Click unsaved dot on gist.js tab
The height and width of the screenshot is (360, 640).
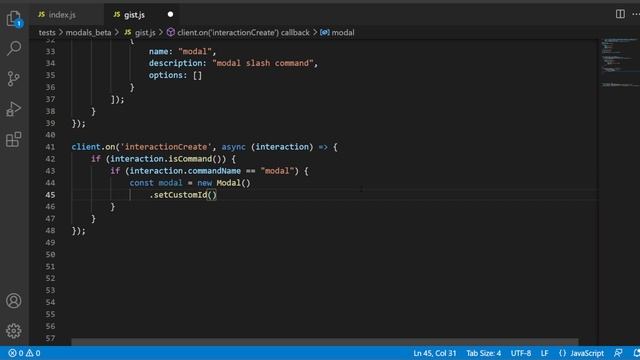point(170,15)
